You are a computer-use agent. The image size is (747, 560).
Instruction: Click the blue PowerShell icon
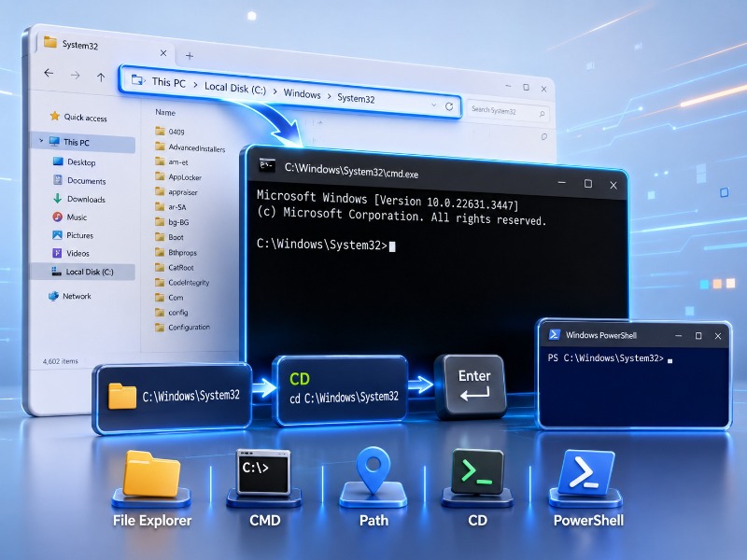click(x=586, y=473)
